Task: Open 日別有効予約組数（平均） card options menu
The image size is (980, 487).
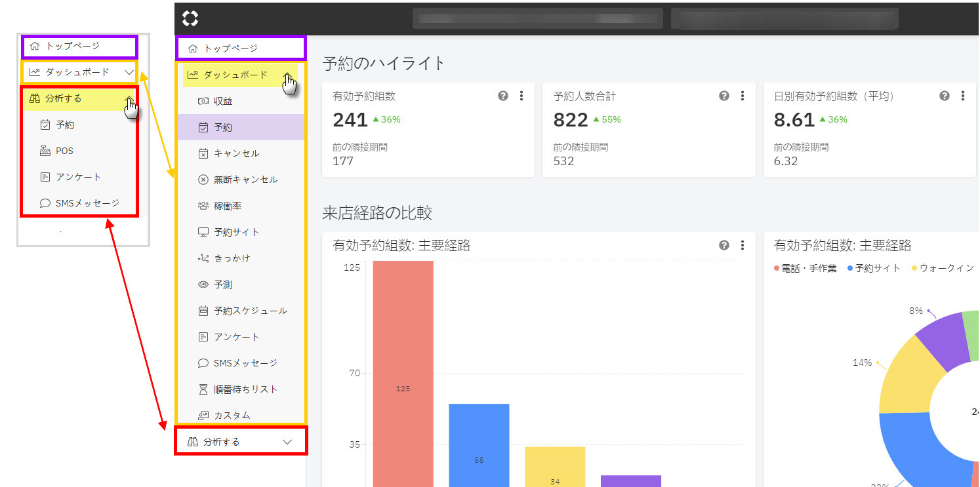Action: (963, 96)
